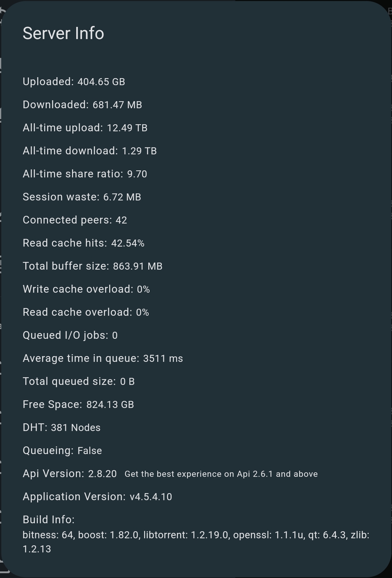Click the Write cache overload line
This screenshot has width=392, height=578.
[86, 289]
